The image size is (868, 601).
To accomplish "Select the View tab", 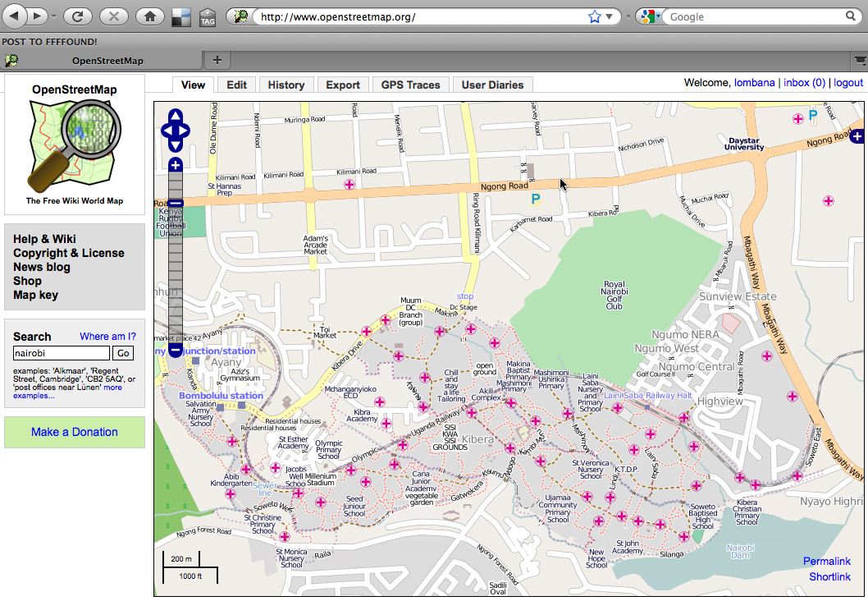I will 193,85.
